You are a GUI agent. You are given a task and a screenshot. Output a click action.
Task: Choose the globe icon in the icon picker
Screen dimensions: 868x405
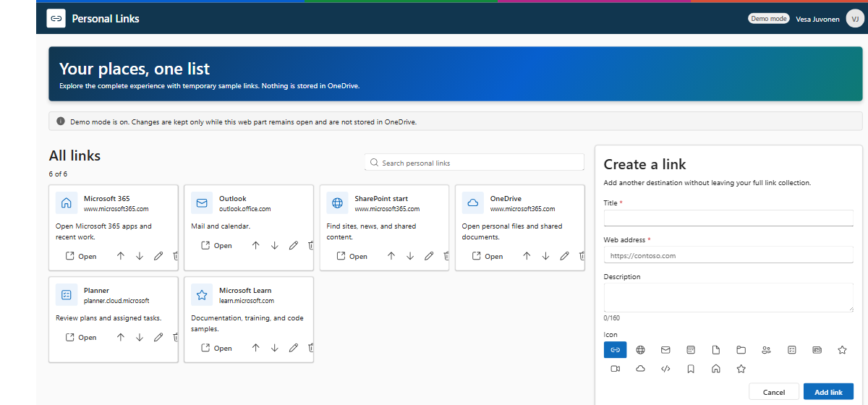pyautogui.click(x=640, y=350)
